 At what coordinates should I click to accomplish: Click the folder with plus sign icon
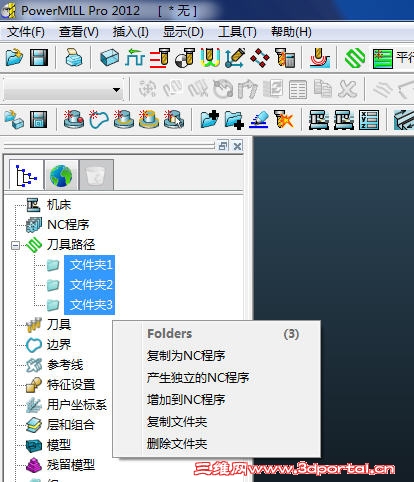[210, 119]
